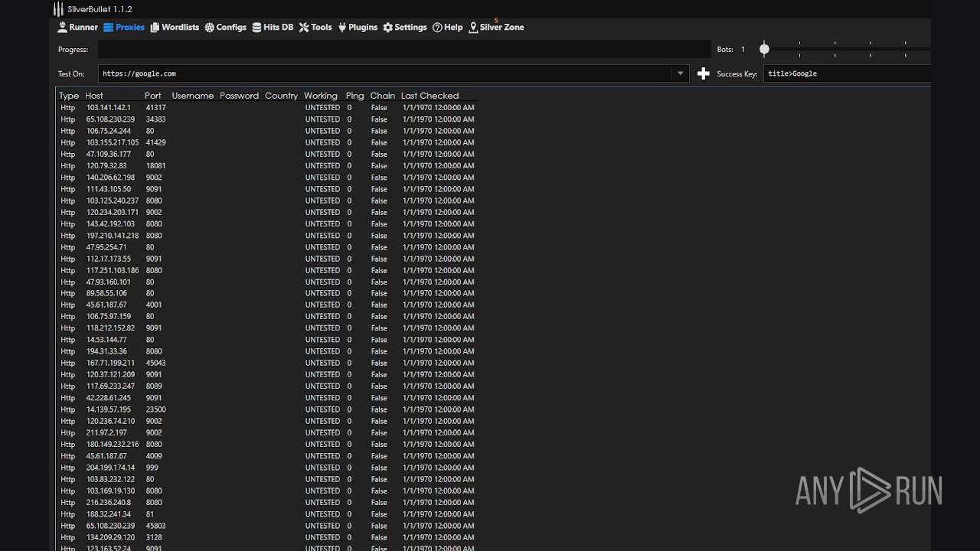Click port 45043 cell
This screenshot has width=980, height=551.
[x=155, y=363]
